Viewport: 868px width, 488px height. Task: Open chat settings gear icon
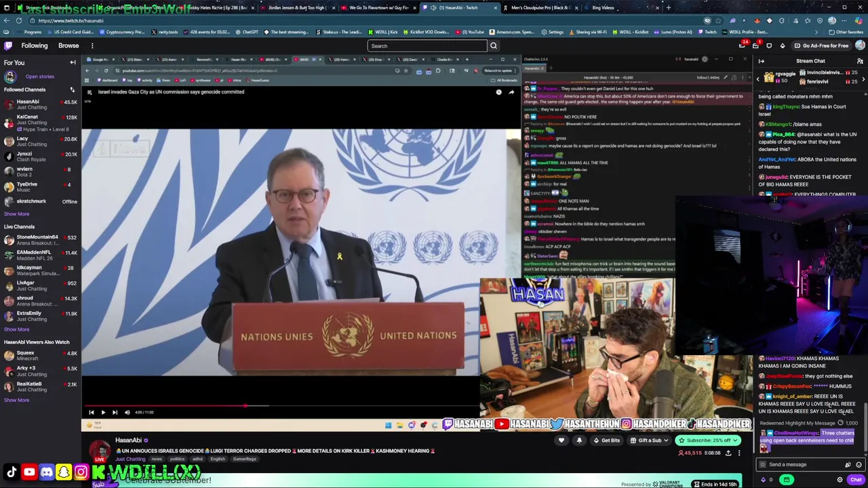[x=840, y=479]
